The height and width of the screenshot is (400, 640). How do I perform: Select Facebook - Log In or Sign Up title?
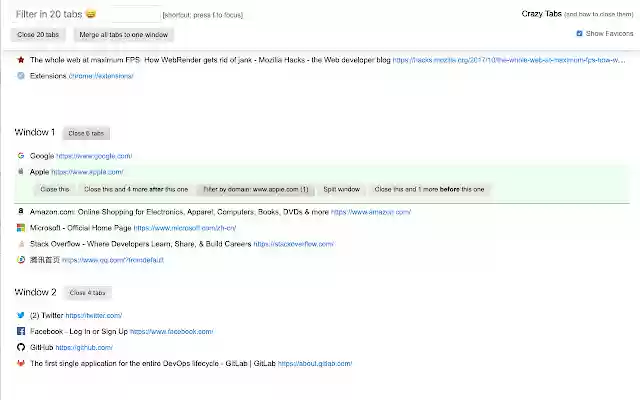click(79, 331)
